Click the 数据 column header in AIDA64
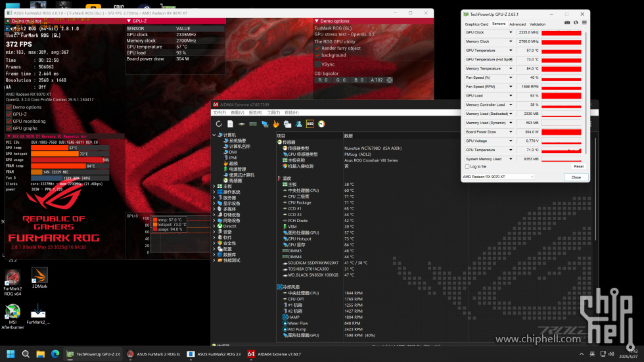The image size is (644, 362). coord(348,135)
